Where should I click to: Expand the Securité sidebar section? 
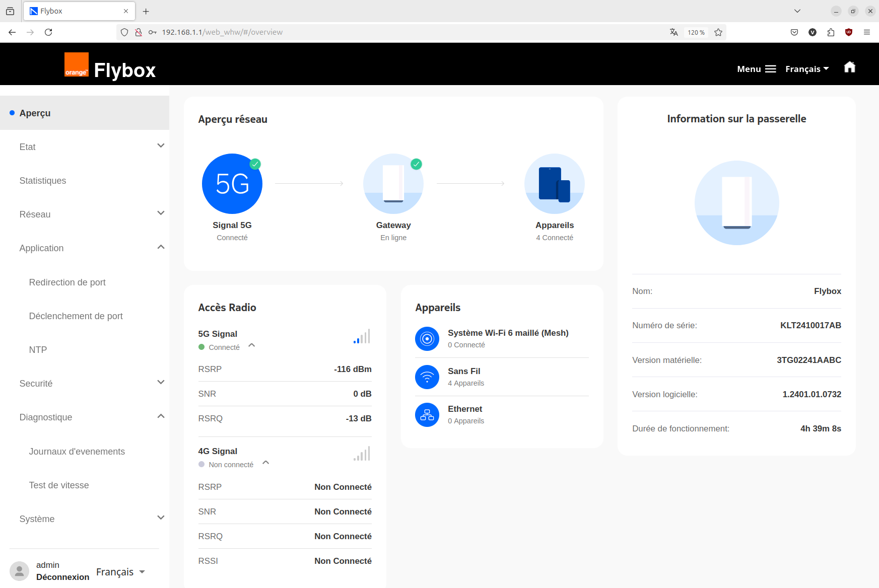click(161, 383)
